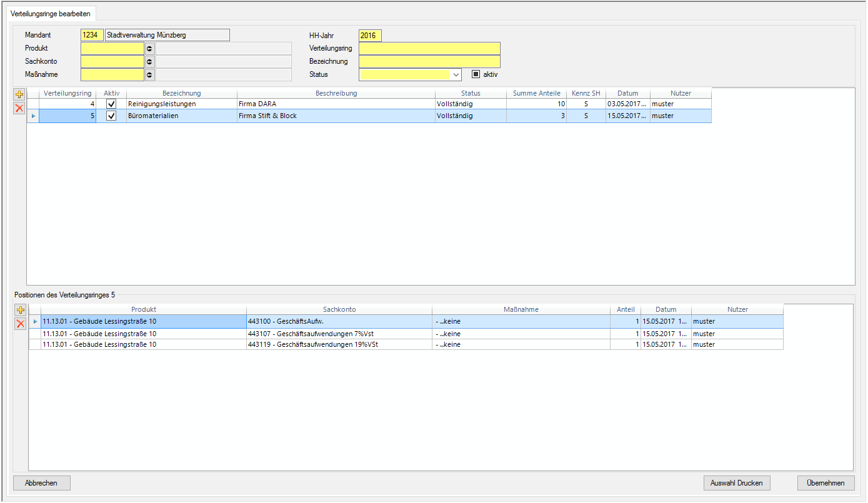Delete position using the lower red X icon
This screenshot has width=868, height=503.
[x=21, y=324]
